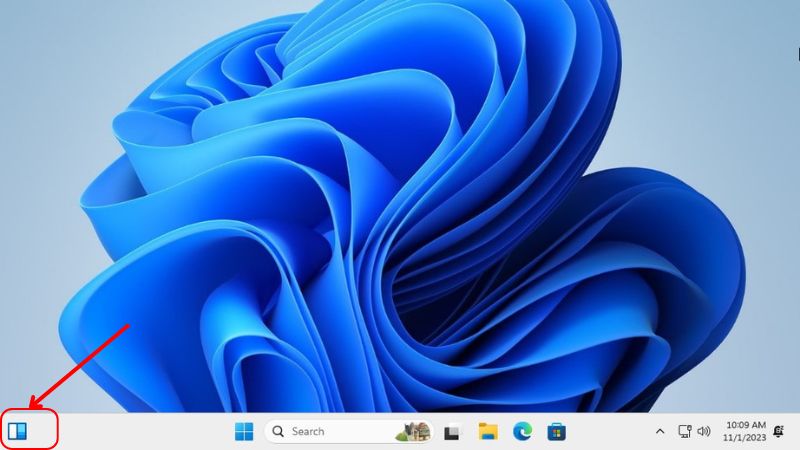Screen dimensions: 800x450
Task: Click the 11/1/2023 date text
Action: pos(746,438)
